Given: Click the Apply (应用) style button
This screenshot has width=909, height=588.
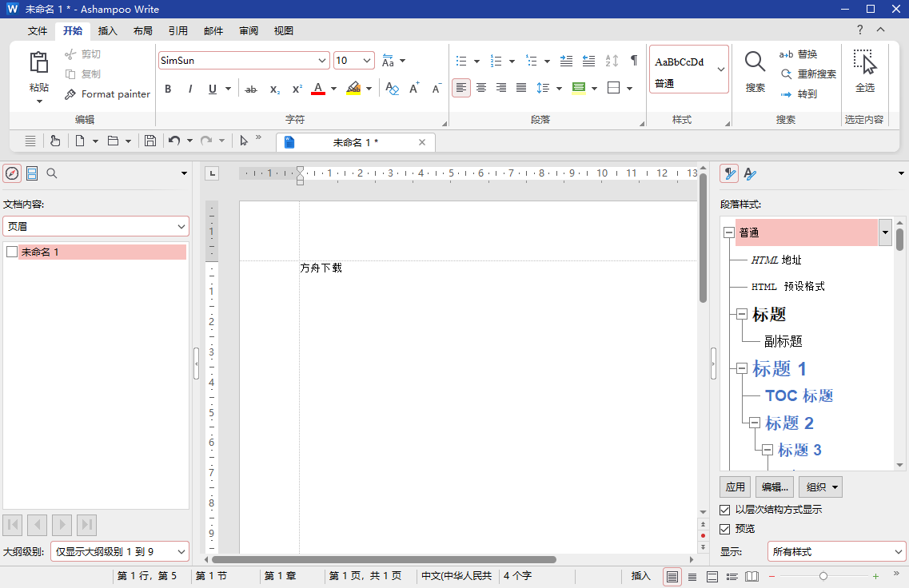Looking at the screenshot, I should tap(735, 487).
